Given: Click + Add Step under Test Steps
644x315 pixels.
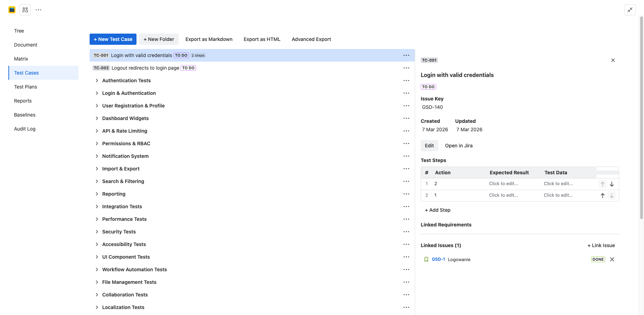Looking at the screenshot, I should (x=437, y=210).
